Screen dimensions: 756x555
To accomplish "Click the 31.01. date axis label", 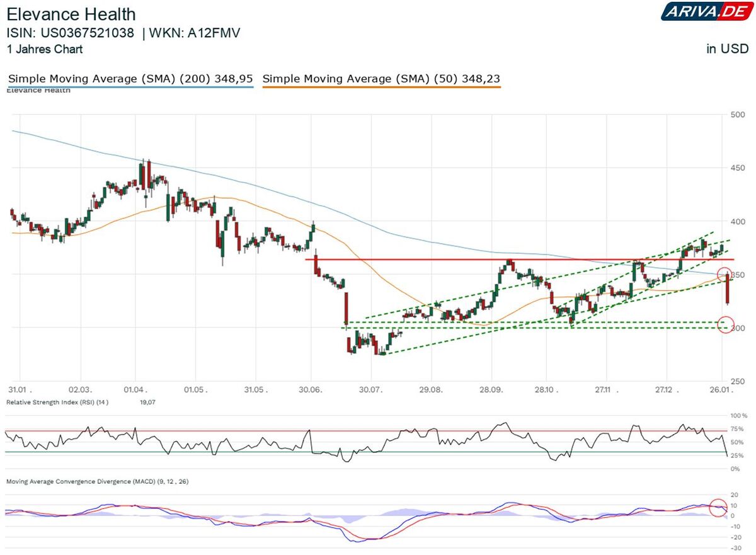I will coord(20,391).
